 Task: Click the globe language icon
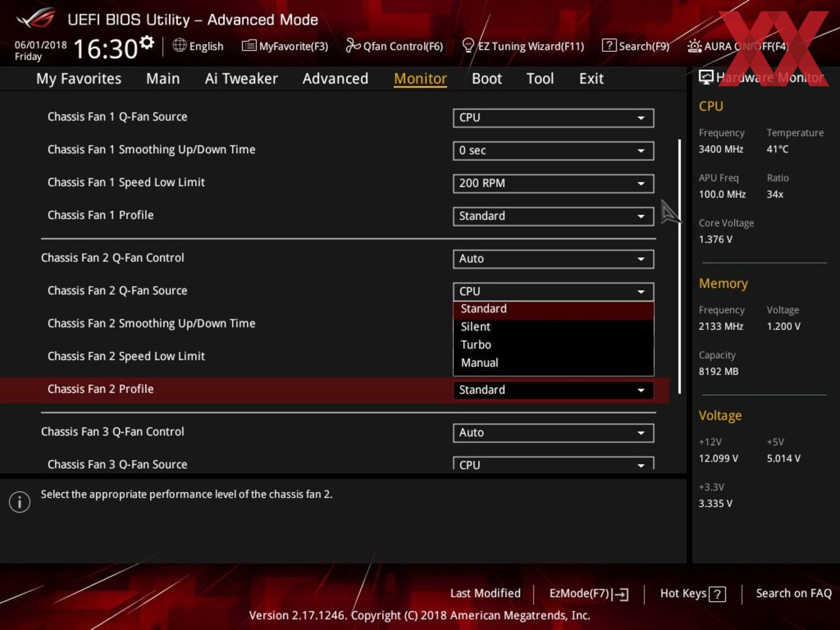pyautogui.click(x=179, y=45)
